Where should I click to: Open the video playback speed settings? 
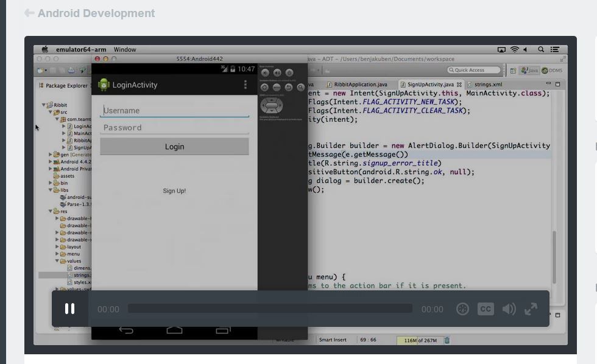462,309
